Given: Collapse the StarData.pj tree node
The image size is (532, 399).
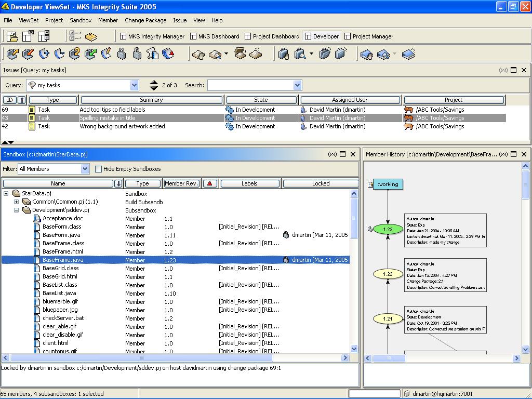Looking at the screenshot, I should (x=6, y=194).
